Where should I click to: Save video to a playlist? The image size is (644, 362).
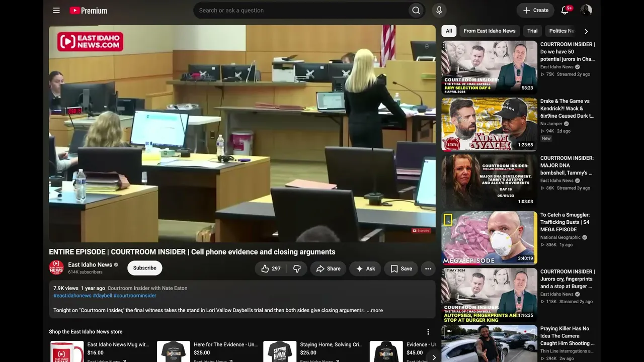(x=401, y=268)
